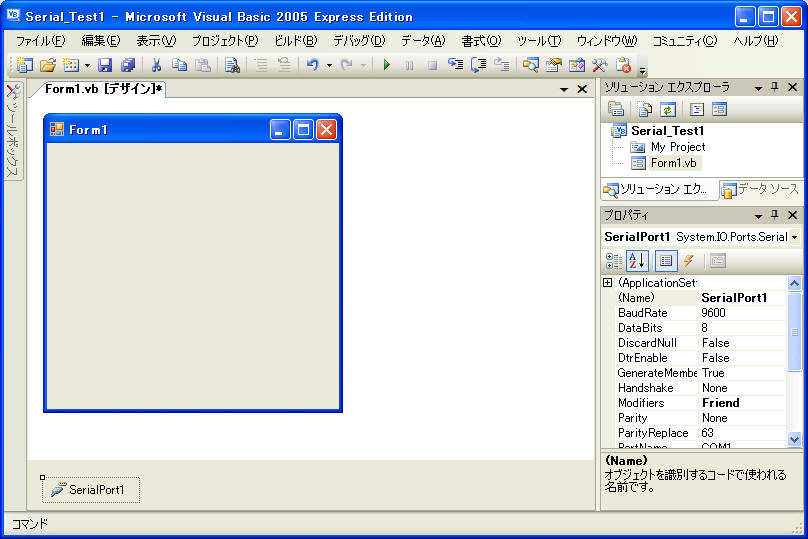Viewport: 808px width, 539px height.
Task: Click View Designer icon in Solution Explorer
Action: click(x=719, y=109)
